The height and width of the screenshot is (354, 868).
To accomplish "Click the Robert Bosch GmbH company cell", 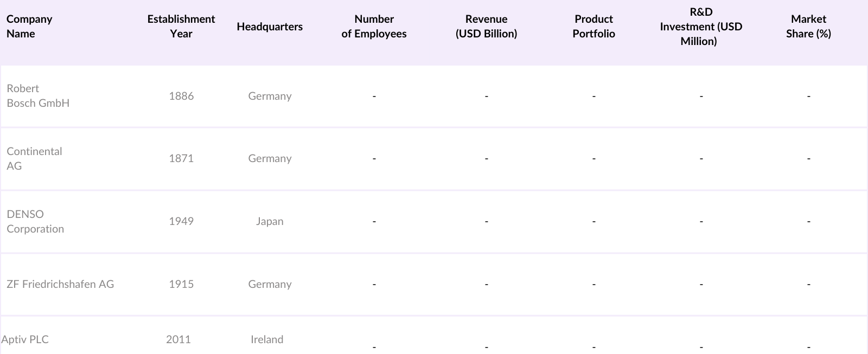I will (38, 95).
